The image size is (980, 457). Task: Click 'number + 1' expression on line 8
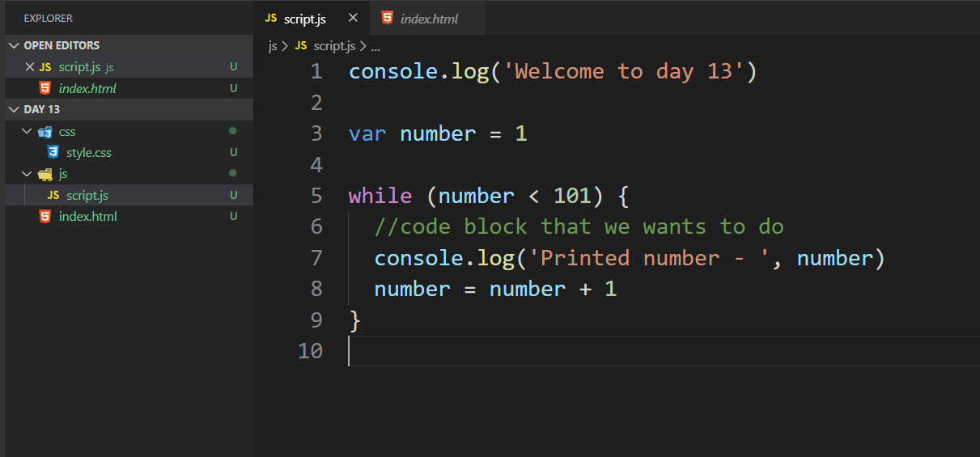tap(554, 289)
